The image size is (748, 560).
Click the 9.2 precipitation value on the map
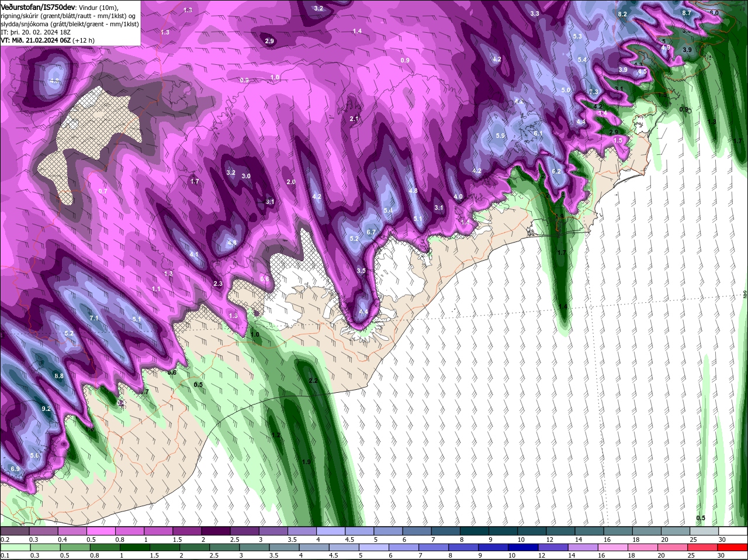[x=46, y=408]
